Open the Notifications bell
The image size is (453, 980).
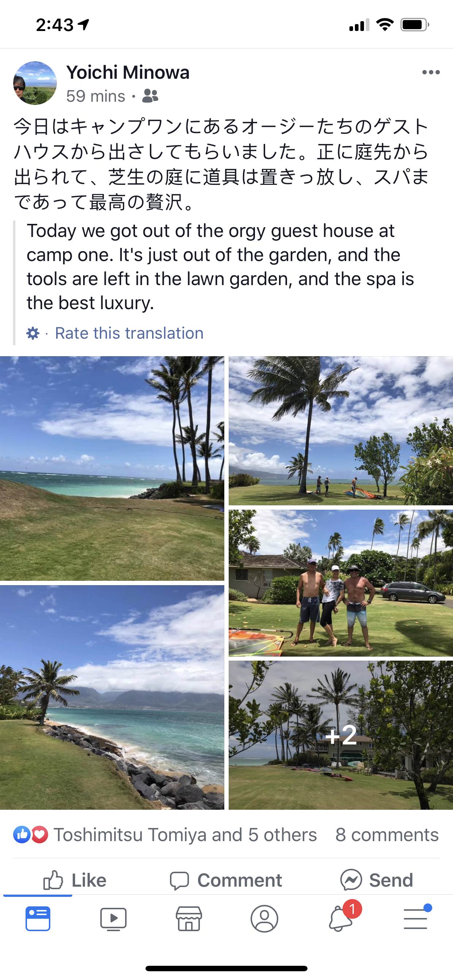tap(340, 918)
